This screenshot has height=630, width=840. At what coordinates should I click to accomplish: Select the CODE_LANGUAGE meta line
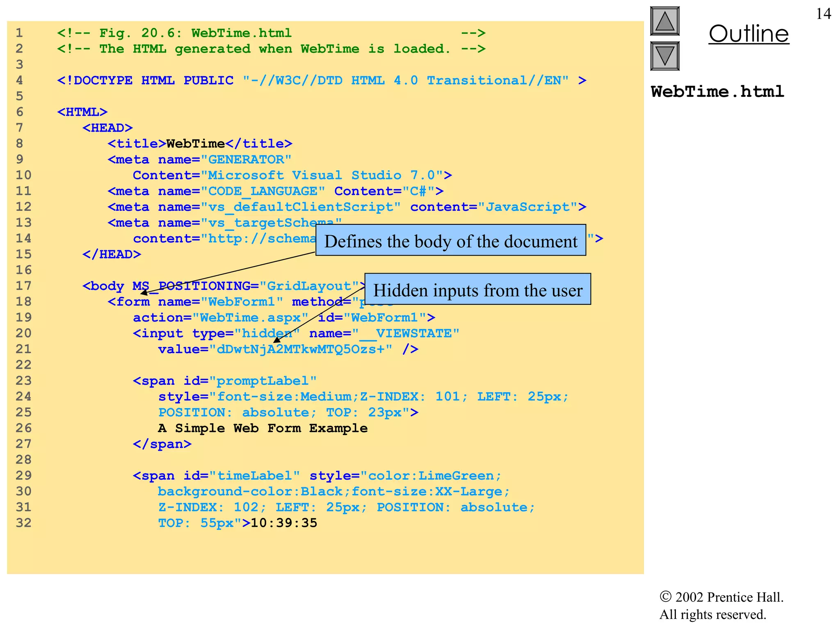(x=275, y=191)
